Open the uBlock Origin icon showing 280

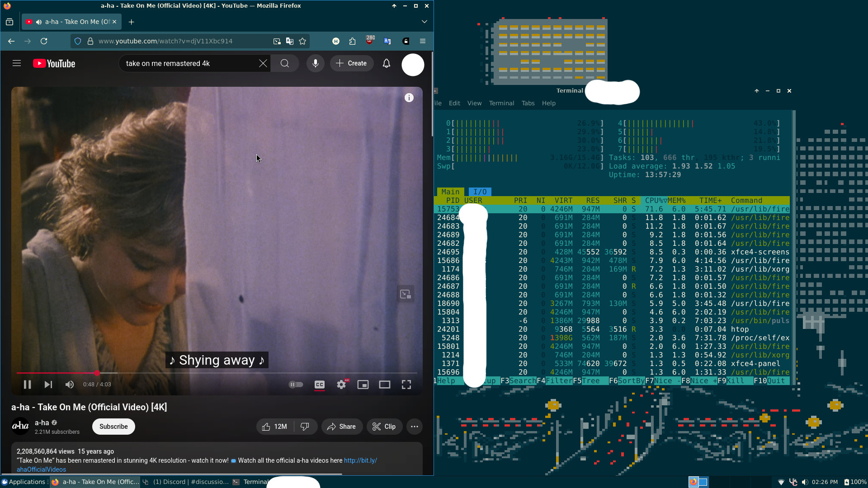[x=370, y=41]
